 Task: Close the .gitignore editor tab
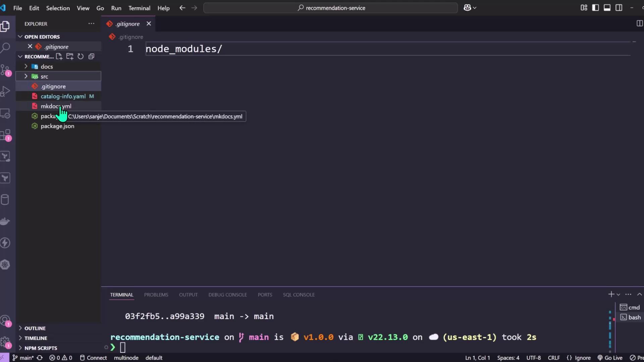pyautogui.click(x=149, y=23)
